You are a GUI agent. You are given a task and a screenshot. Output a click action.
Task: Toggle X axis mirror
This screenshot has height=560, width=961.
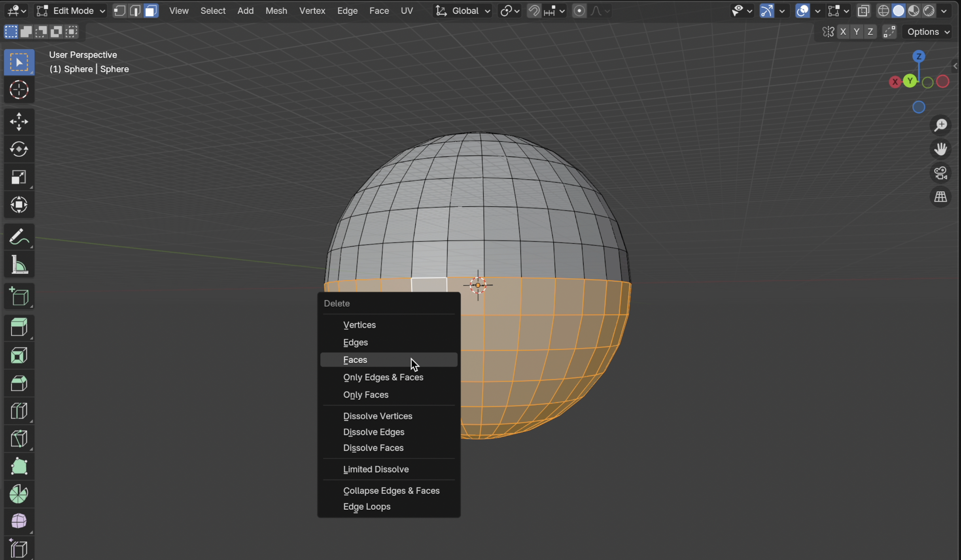click(843, 32)
